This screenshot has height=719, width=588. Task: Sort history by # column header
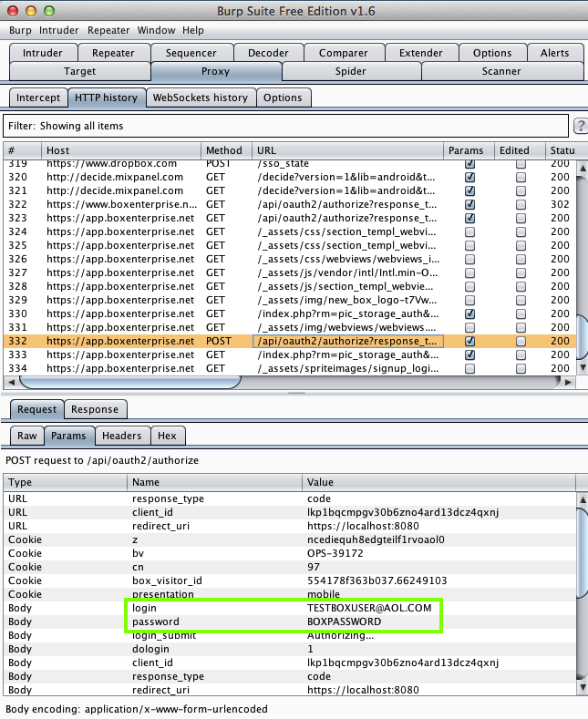[x=22, y=150]
